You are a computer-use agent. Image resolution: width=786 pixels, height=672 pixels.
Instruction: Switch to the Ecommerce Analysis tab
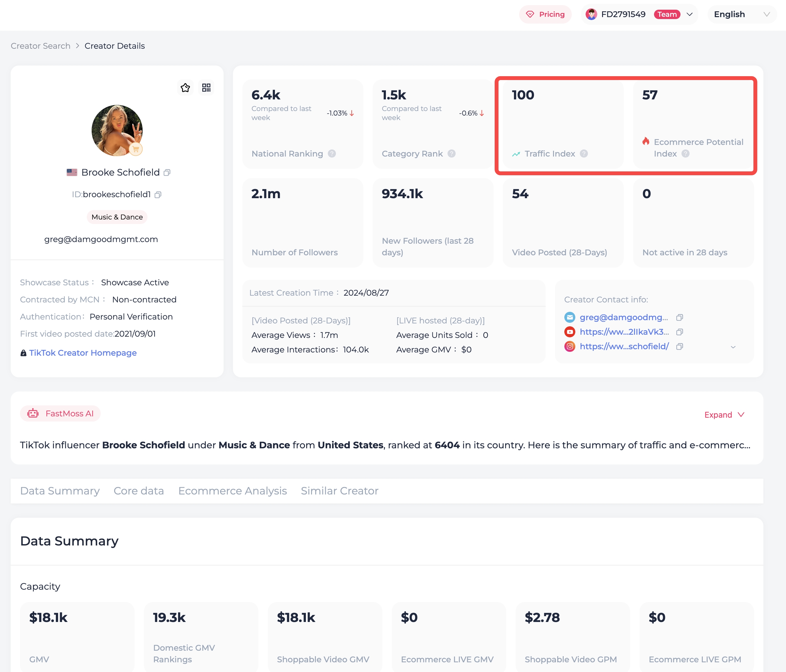click(233, 491)
